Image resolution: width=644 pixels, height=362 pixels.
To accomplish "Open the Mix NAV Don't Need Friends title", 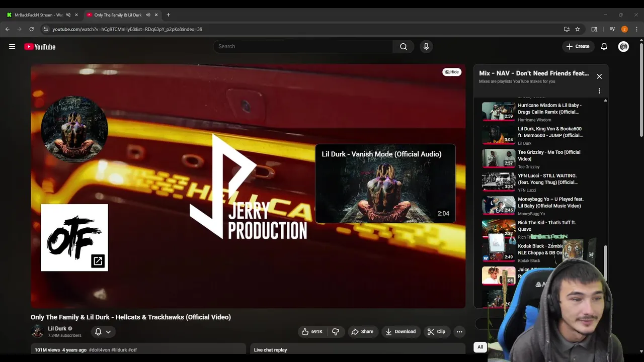I will pyautogui.click(x=534, y=73).
